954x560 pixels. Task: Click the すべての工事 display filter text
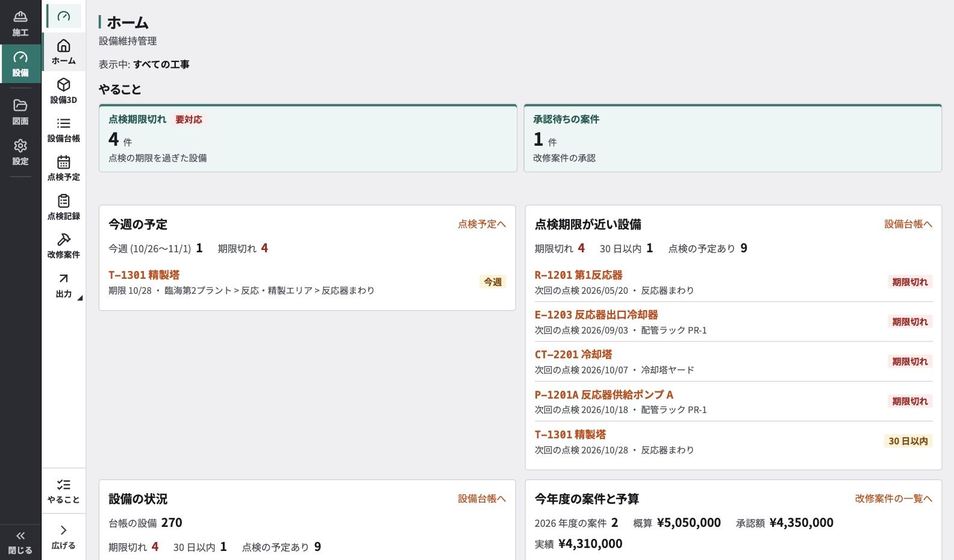(161, 64)
